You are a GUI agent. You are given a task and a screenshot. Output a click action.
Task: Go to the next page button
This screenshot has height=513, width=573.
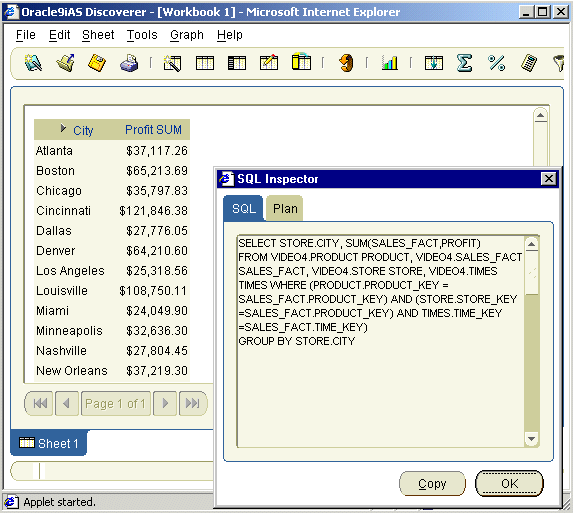[x=165, y=403]
